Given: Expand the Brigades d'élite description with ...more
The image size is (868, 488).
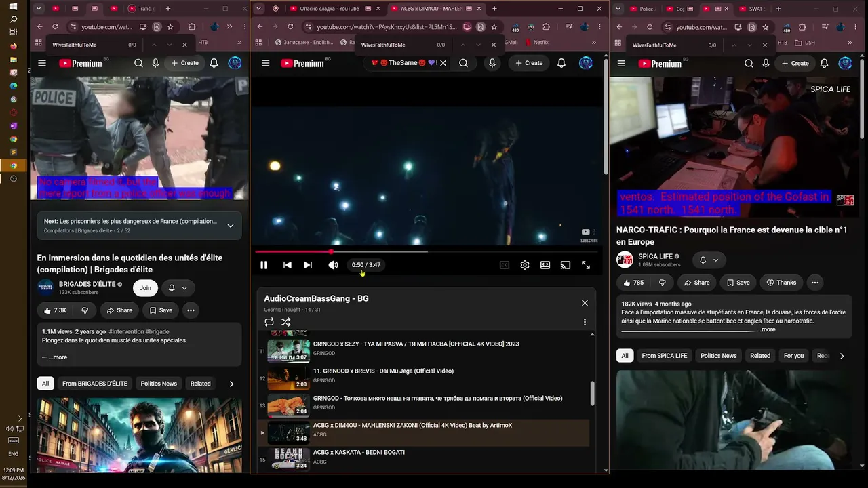Looking at the screenshot, I should (58, 357).
